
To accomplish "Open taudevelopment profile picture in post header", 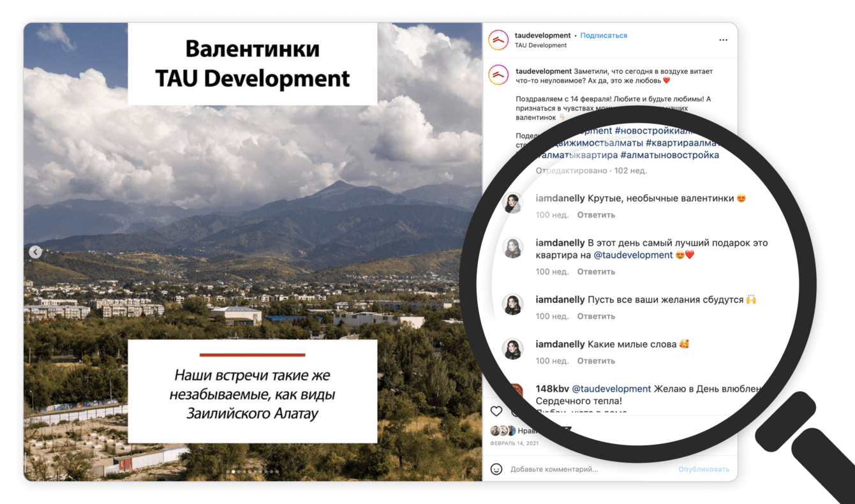I will tap(498, 40).
